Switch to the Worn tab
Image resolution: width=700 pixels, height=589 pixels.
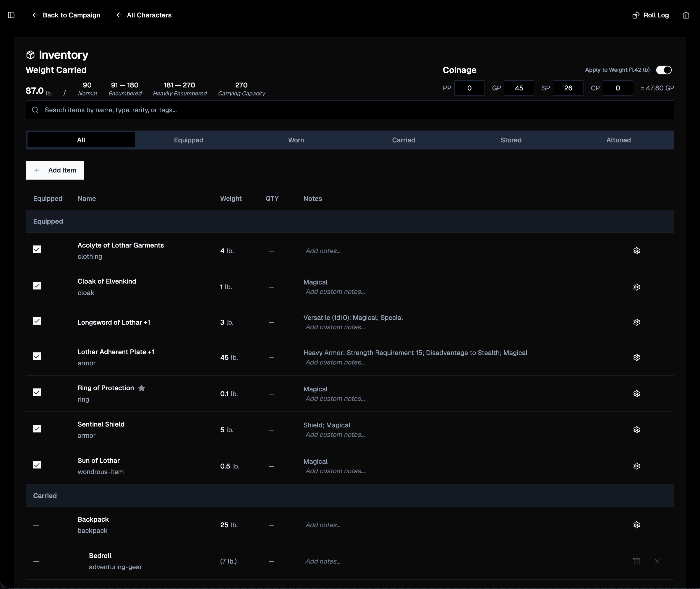(296, 140)
